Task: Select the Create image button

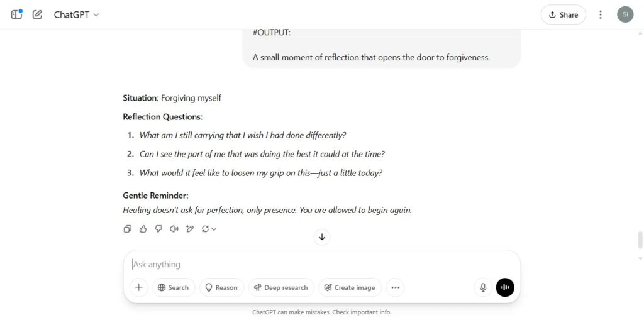Action: coord(350,287)
